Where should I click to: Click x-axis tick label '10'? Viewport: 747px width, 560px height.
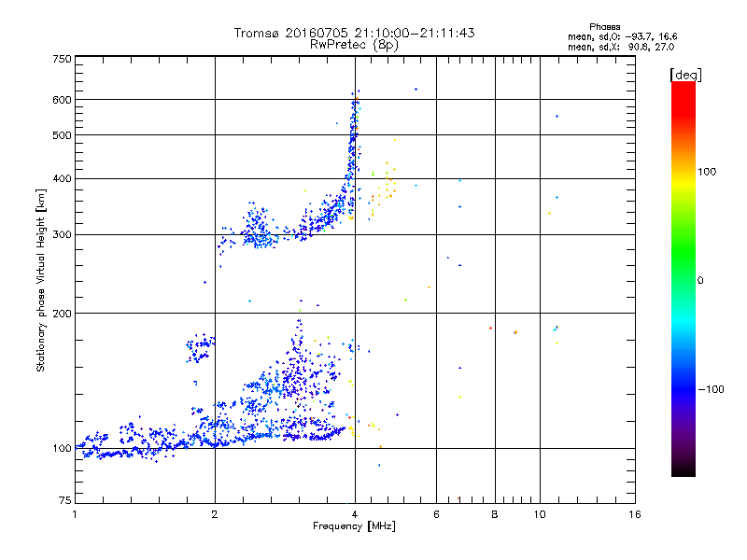coord(540,514)
